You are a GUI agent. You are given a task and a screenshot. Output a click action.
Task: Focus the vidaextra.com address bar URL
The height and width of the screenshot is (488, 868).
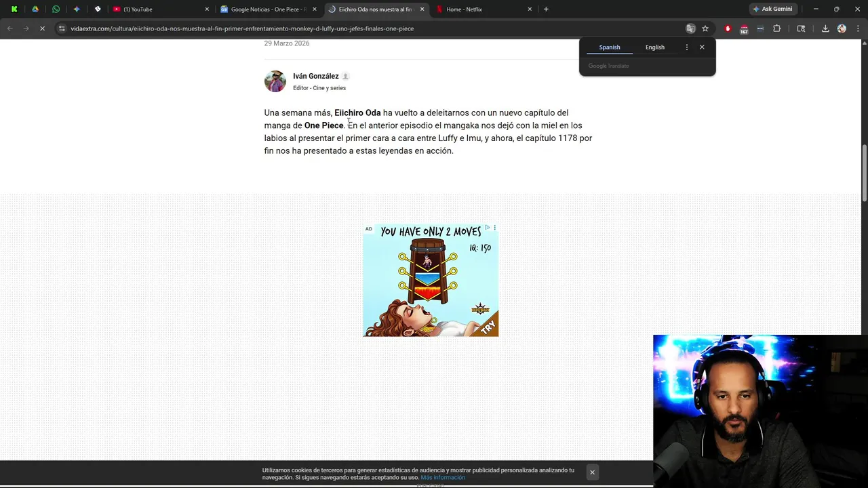242,28
